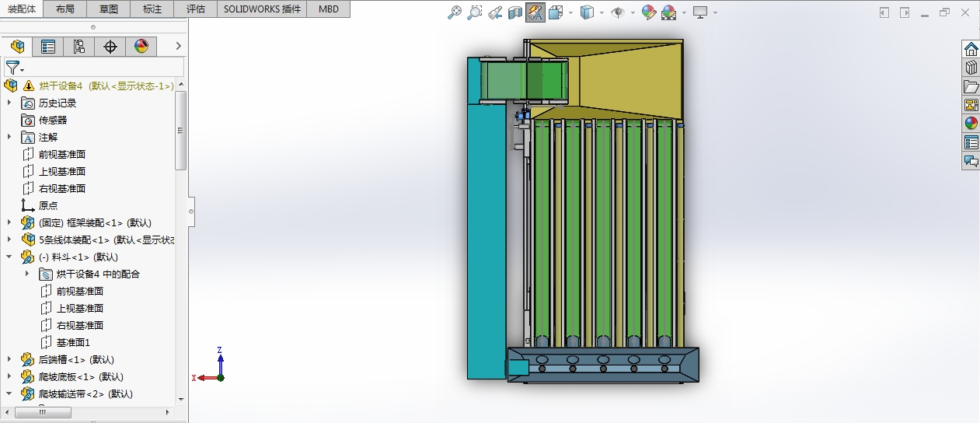The image size is (980, 423).
Task: Expand the 5条线体装配<1> subassembly
Action: pyautogui.click(x=9, y=239)
